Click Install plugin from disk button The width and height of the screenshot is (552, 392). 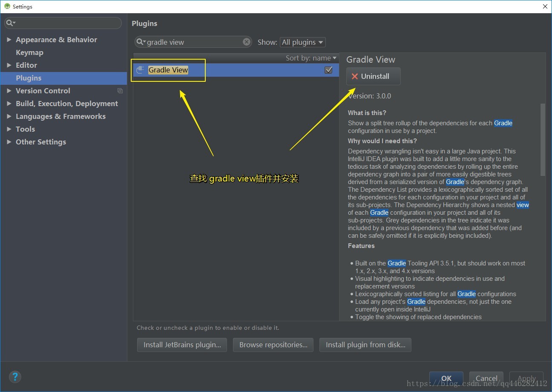click(x=365, y=345)
